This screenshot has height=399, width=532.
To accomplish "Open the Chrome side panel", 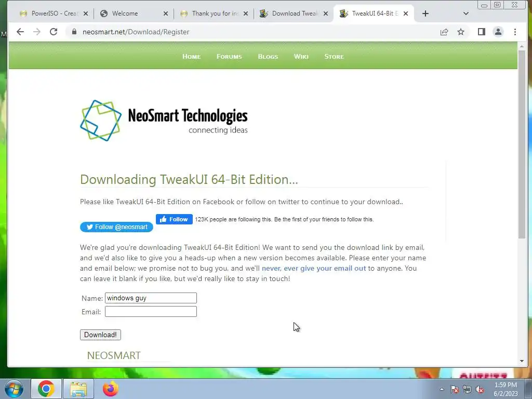I will point(481,32).
